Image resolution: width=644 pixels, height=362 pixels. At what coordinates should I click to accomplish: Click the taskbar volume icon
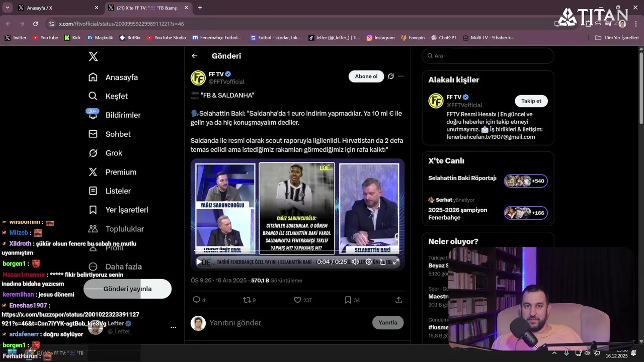[587, 353]
